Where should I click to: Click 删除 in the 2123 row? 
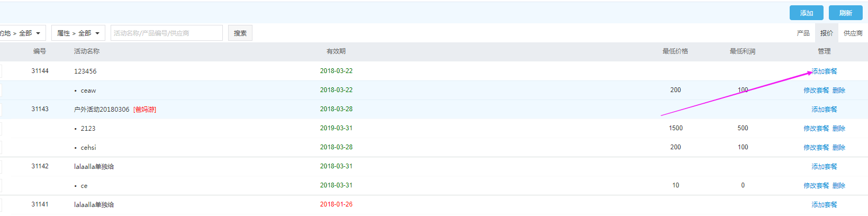click(x=838, y=128)
